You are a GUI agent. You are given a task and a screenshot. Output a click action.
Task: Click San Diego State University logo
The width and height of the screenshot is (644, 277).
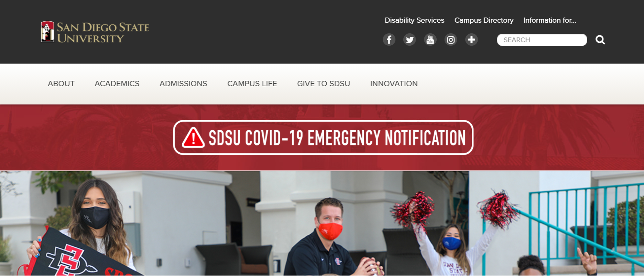click(x=95, y=32)
